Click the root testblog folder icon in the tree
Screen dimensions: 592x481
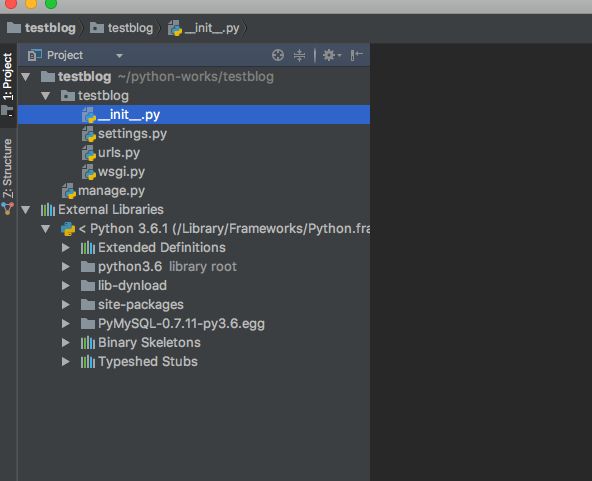pyautogui.click(x=48, y=77)
